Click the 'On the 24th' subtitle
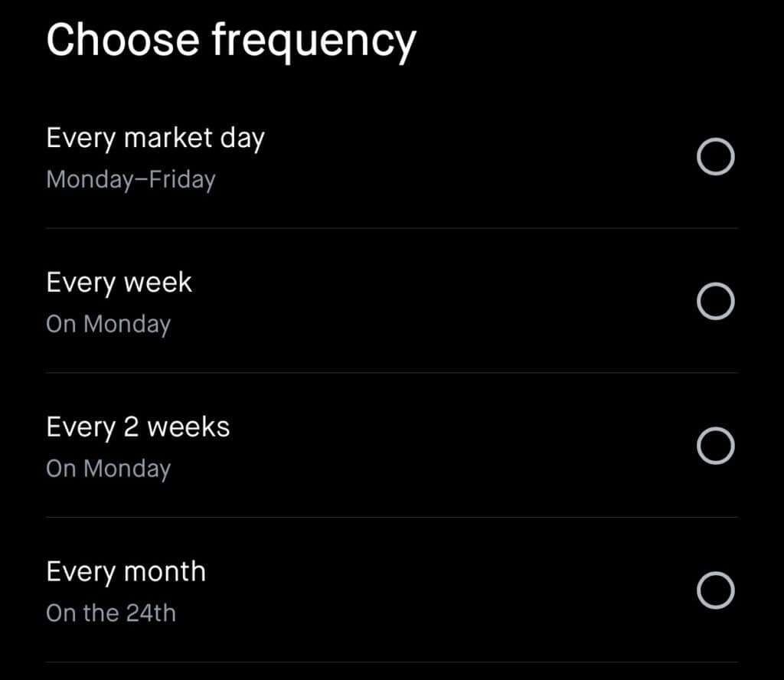Viewport: 784px width, 680px height. 111,613
